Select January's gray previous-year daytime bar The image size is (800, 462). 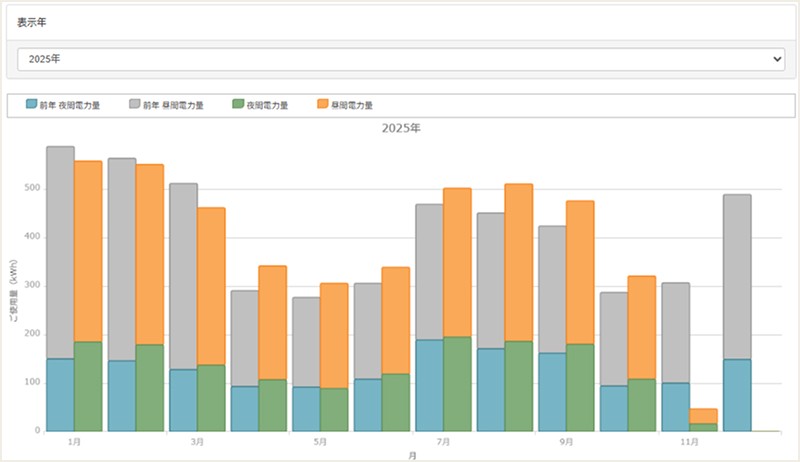pyautogui.click(x=60, y=250)
